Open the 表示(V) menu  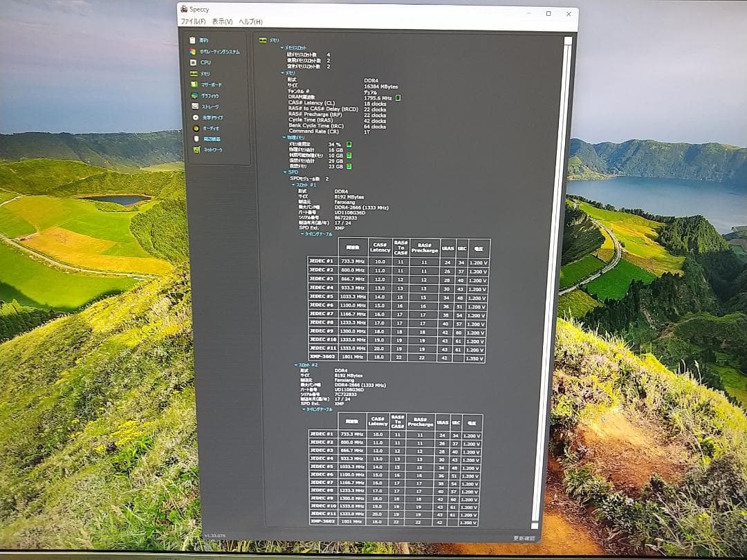(x=222, y=22)
